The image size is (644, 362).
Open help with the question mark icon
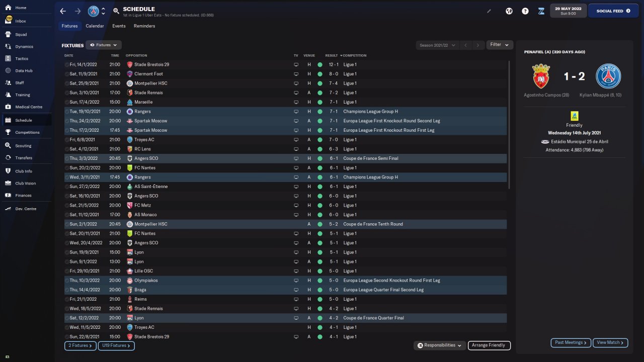click(x=525, y=11)
